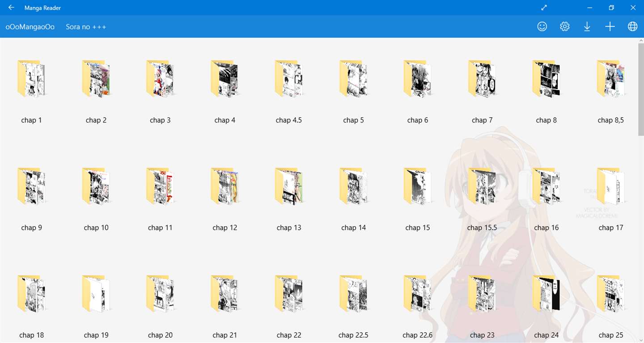Click the "chap 13" label text

click(x=289, y=228)
